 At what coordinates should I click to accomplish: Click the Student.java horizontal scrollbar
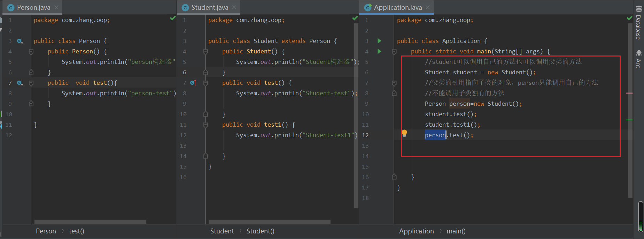click(270, 222)
